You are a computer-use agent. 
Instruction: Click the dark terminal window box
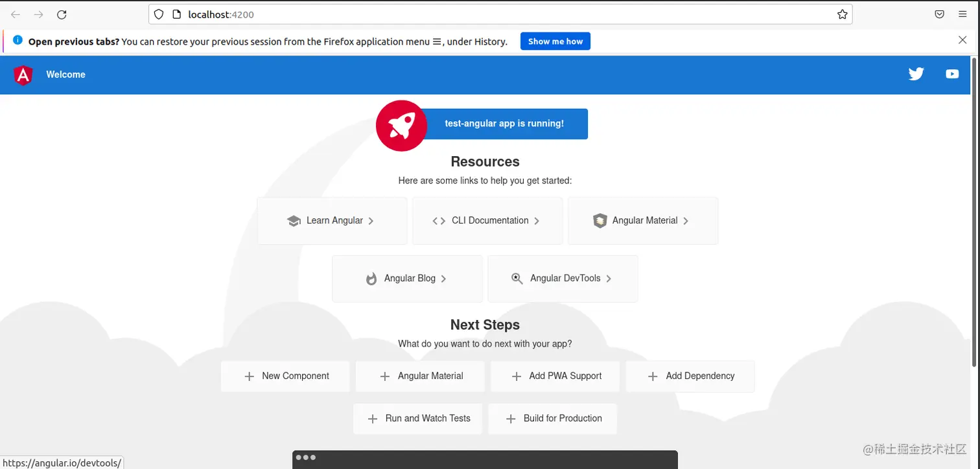[x=485, y=460]
